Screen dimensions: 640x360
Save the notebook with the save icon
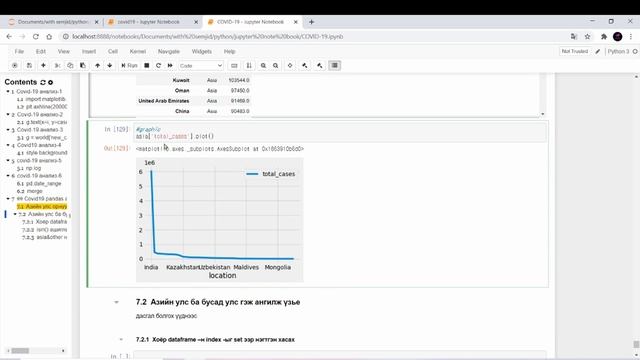point(29,65)
